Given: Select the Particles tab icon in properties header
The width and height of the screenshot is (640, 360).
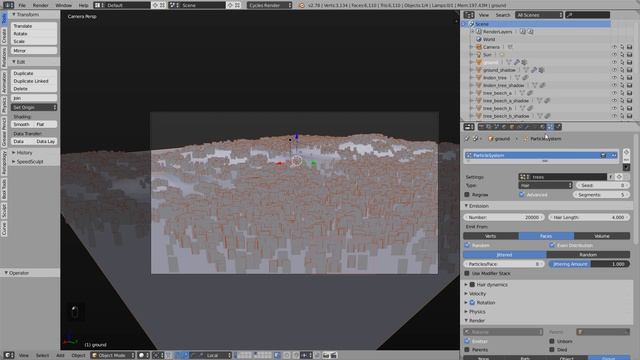Looking at the screenshot, I should coord(550,127).
